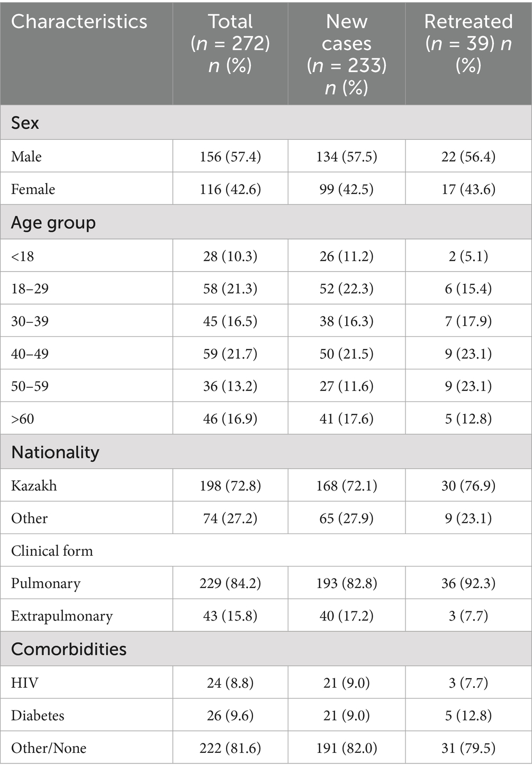Select the Total (n = 272) header

pyautogui.click(x=230, y=43)
